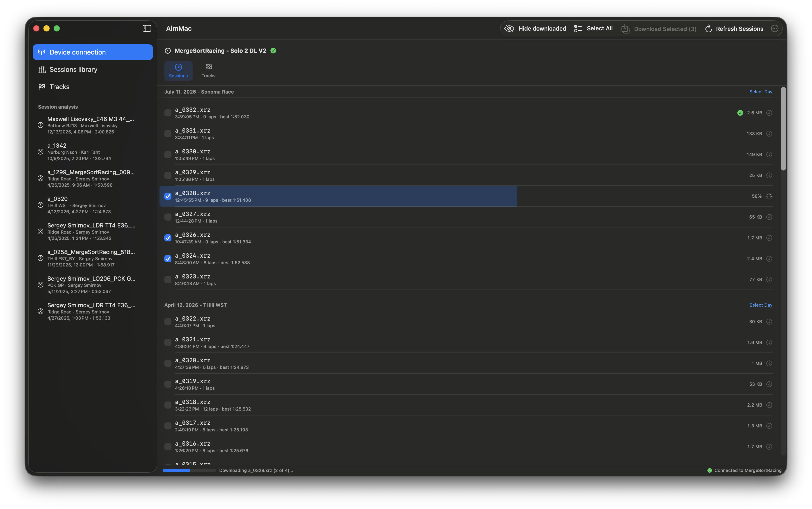Screen dimensions: 812x509
Task: Check the a_0332.xrz checkbox
Action: pos(167,113)
